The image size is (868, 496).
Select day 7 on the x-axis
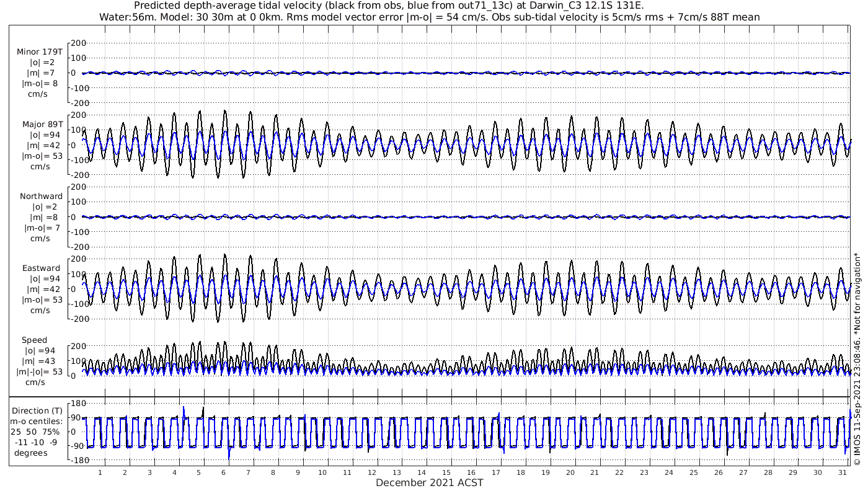tap(249, 472)
